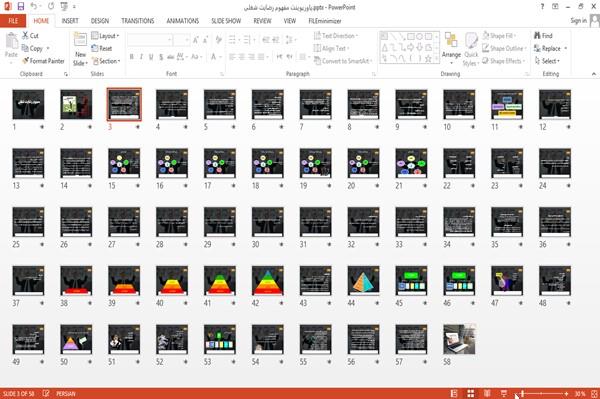This screenshot has width=600, height=399.
Task: Open the Paragraph dialog box launcher
Action: tap(373, 74)
